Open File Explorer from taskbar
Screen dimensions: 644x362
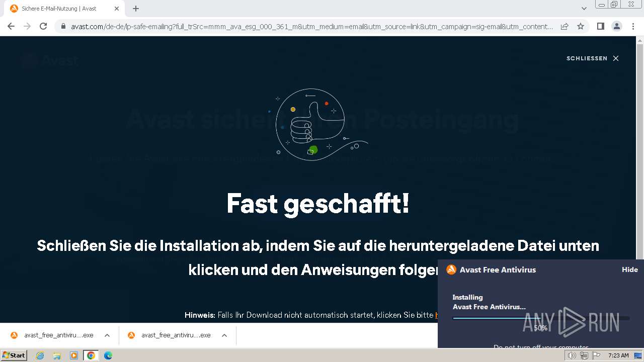pyautogui.click(x=57, y=355)
